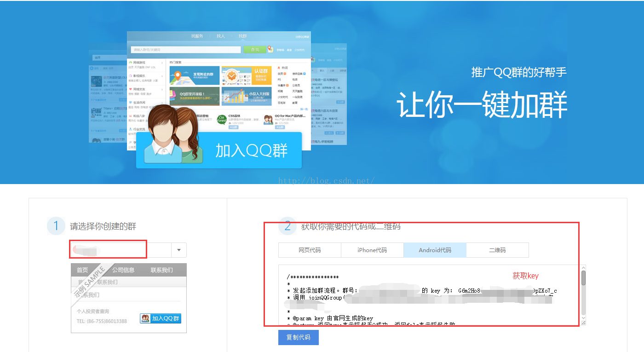The image size is (644, 352).
Task: Click the green 查找 button in the banner preview
Action: (x=254, y=50)
